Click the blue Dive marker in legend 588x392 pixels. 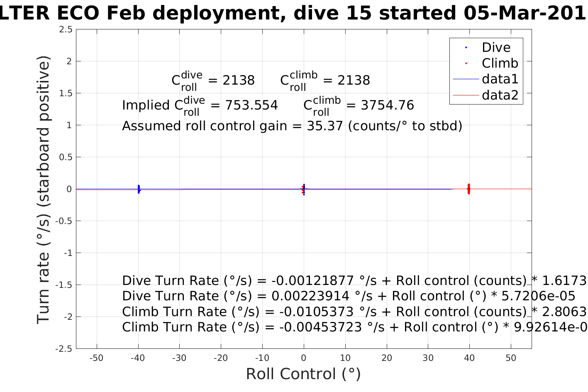(466, 48)
